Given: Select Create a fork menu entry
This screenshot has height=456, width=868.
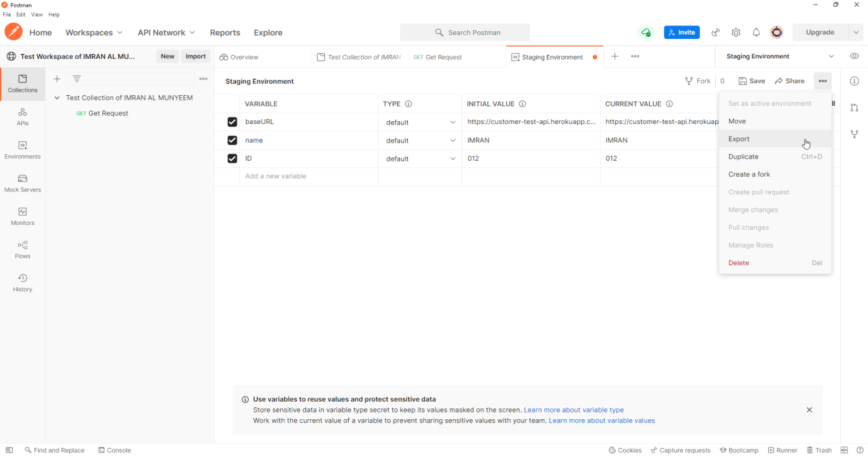Looking at the screenshot, I should coord(775,174).
